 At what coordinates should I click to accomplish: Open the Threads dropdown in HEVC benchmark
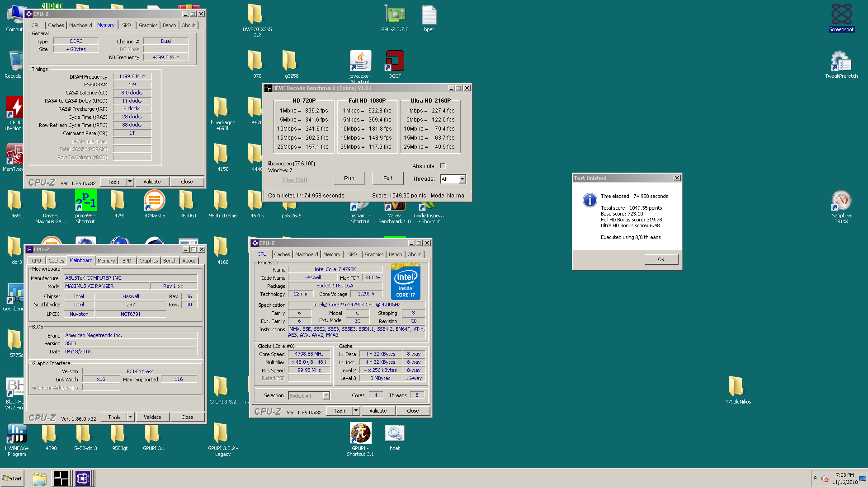462,179
